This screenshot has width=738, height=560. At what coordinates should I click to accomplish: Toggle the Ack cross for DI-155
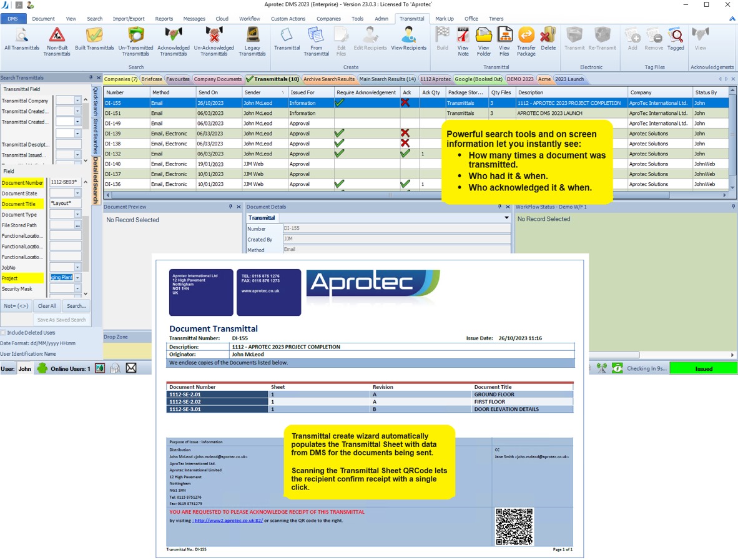click(x=405, y=102)
